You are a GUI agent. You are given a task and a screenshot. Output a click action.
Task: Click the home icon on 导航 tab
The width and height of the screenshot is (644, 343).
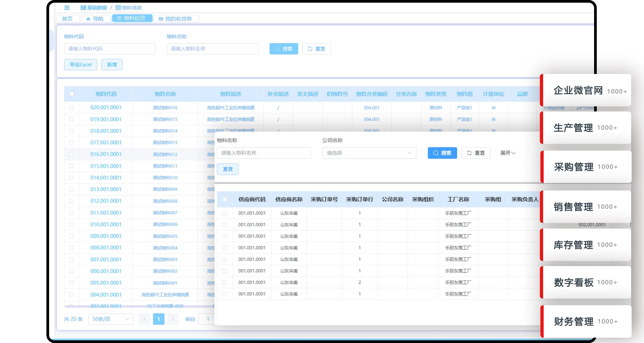click(88, 19)
